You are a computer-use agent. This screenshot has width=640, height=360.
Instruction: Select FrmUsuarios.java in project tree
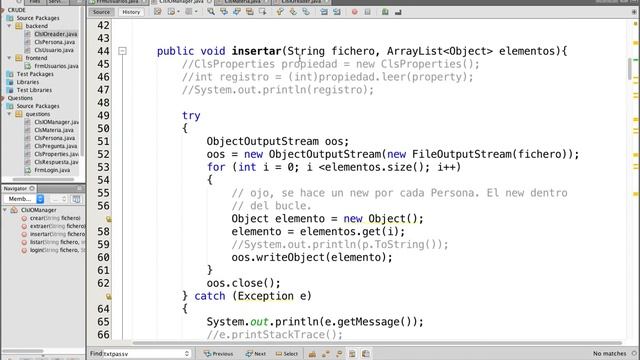(56, 66)
